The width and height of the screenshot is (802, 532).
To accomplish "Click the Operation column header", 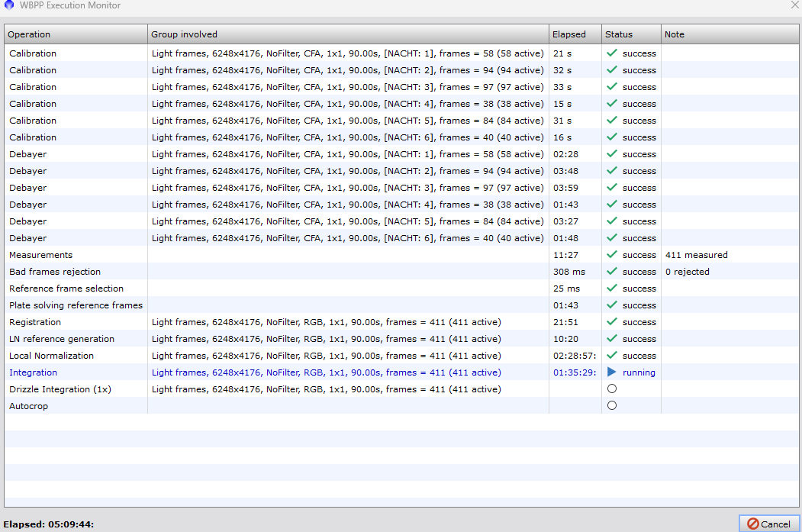I will [76, 34].
